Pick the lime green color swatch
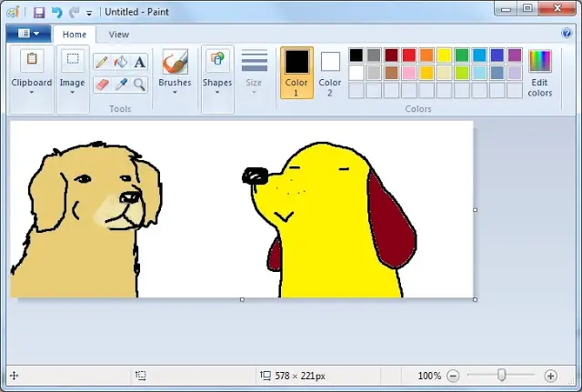Image resolution: width=582 pixels, height=392 pixels. [462, 73]
